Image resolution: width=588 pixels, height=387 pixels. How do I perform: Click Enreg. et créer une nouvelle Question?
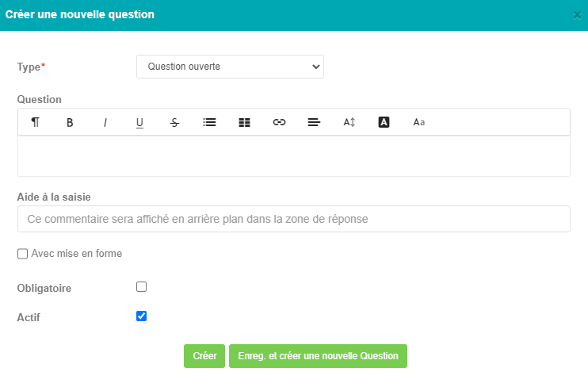coord(318,356)
